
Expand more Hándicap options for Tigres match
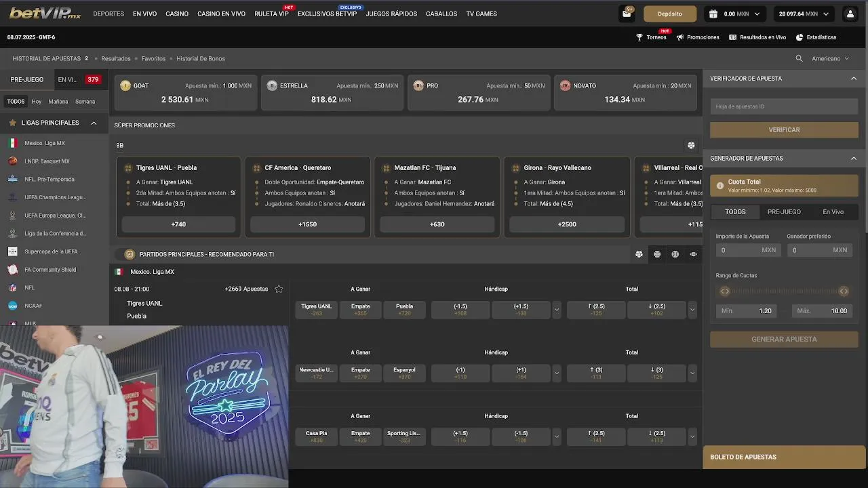click(x=557, y=310)
